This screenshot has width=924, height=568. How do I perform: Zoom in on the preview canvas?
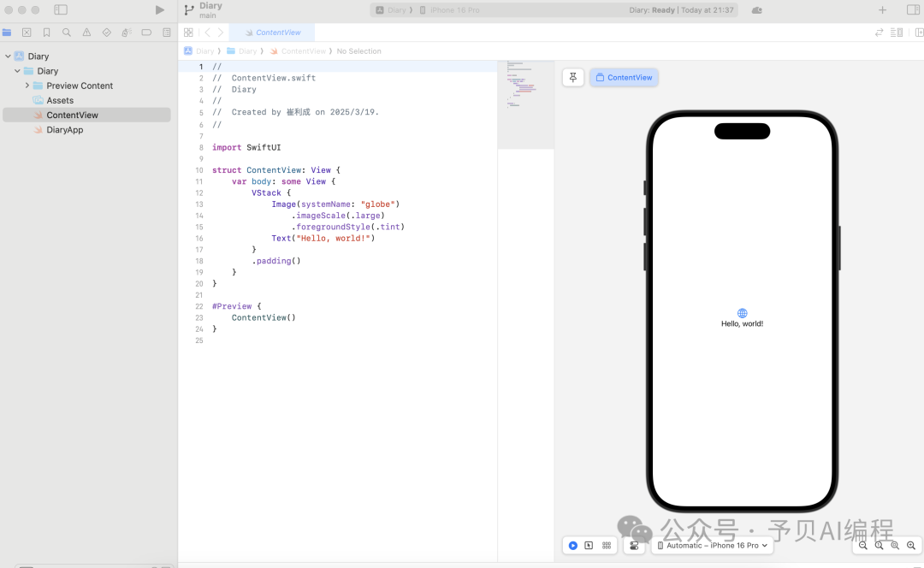[x=911, y=545]
